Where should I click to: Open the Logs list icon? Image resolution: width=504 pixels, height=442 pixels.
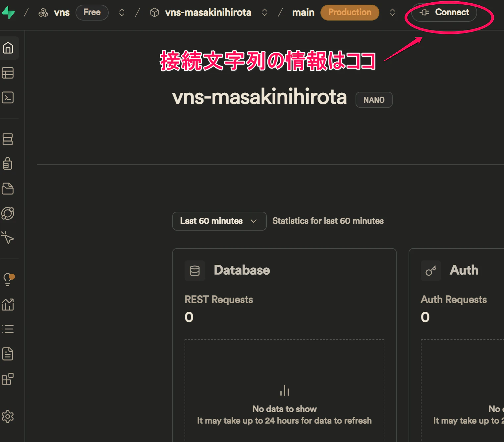click(x=8, y=329)
